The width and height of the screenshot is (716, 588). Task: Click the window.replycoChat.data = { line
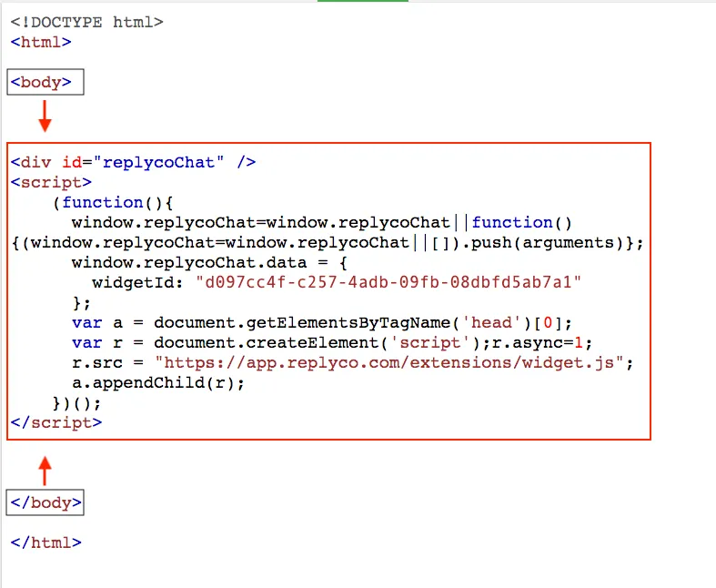(x=209, y=263)
